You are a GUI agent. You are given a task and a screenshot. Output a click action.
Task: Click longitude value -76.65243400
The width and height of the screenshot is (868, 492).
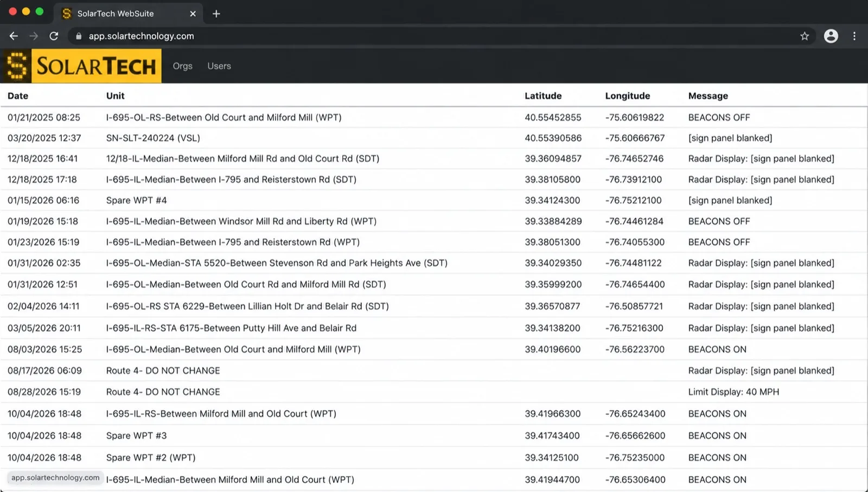click(x=635, y=414)
